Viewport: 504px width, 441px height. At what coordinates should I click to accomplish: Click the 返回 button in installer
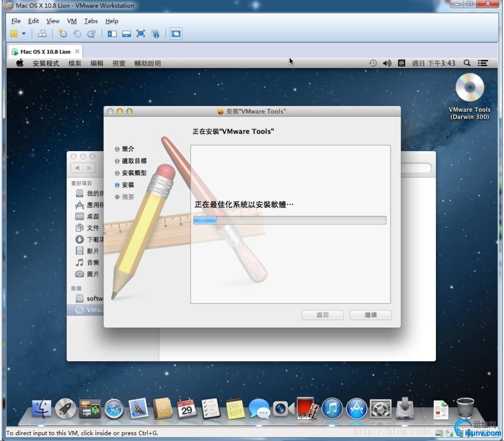tap(322, 315)
